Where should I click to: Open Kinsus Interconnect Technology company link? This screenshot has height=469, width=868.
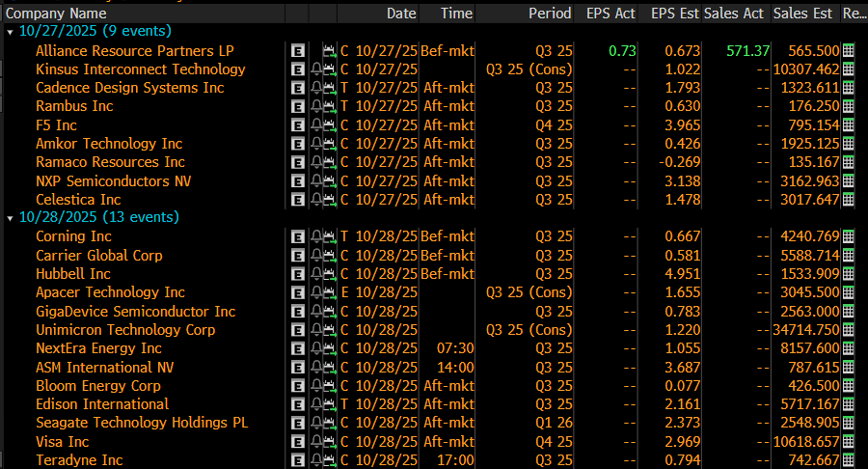coord(141,69)
